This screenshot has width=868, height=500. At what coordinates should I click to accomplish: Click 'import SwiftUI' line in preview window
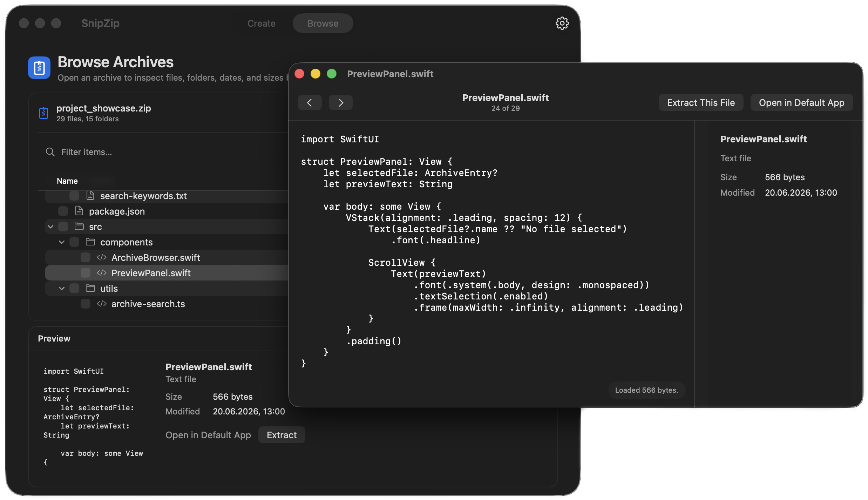[340, 139]
